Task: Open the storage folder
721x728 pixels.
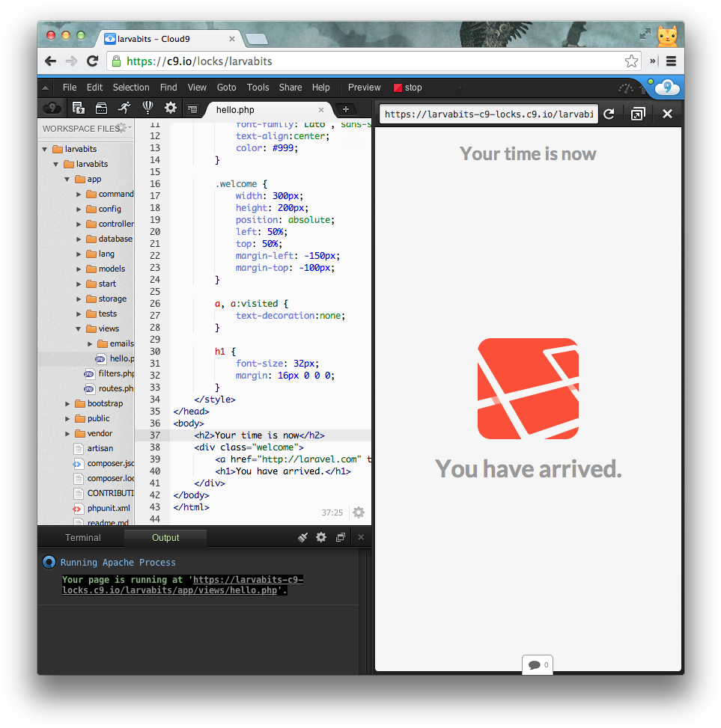Action: 106,299
